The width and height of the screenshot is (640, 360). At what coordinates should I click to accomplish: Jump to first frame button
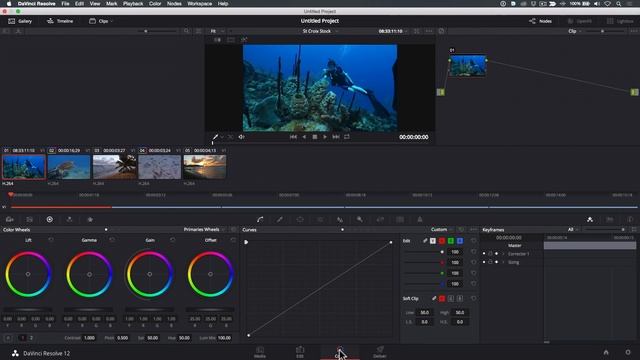(293, 137)
